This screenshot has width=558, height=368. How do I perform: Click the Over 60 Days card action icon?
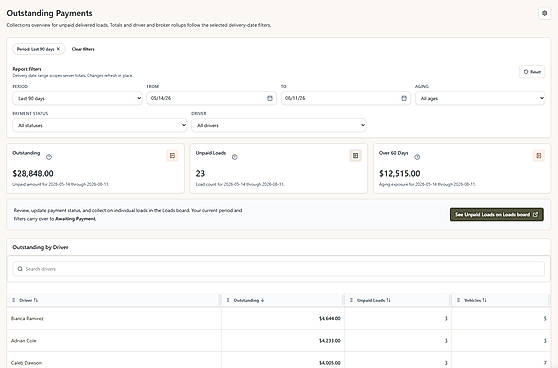tap(539, 156)
